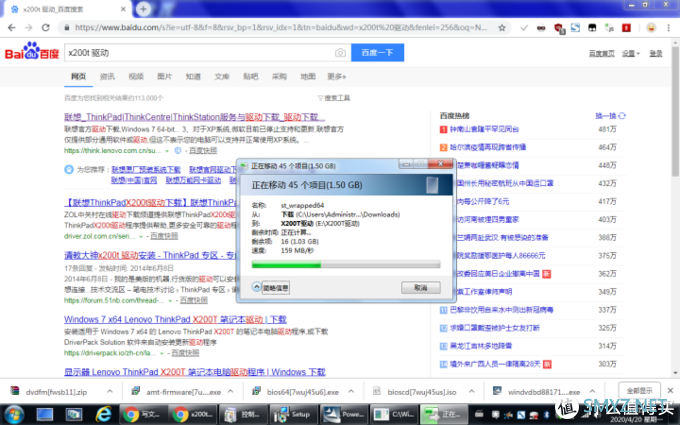Collapse details with 简略信息 button
The image size is (680, 425).
pyautogui.click(x=271, y=288)
